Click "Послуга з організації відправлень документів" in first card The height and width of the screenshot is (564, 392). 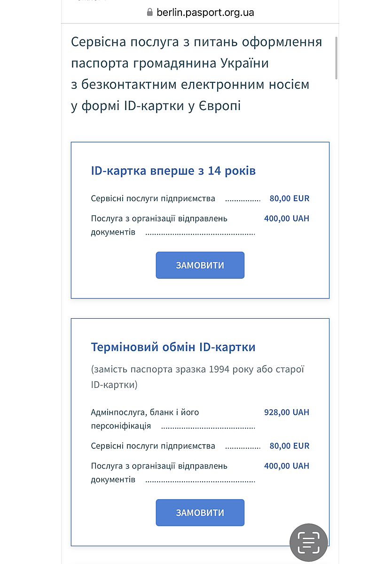tap(159, 225)
